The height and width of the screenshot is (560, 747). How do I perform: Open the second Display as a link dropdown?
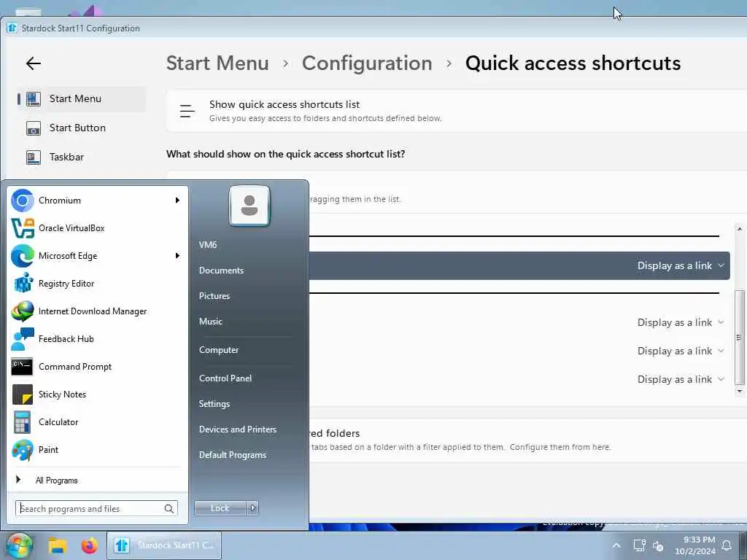click(681, 323)
